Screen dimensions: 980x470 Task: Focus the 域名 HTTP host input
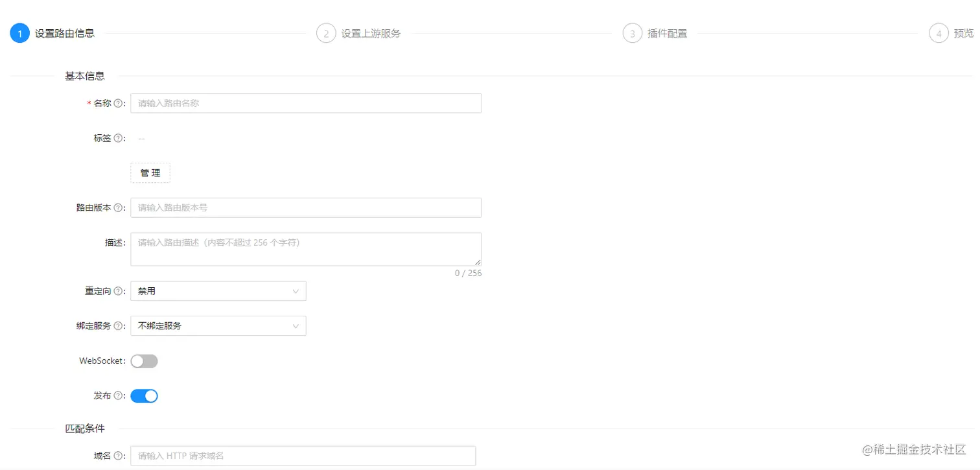click(303, 456)
